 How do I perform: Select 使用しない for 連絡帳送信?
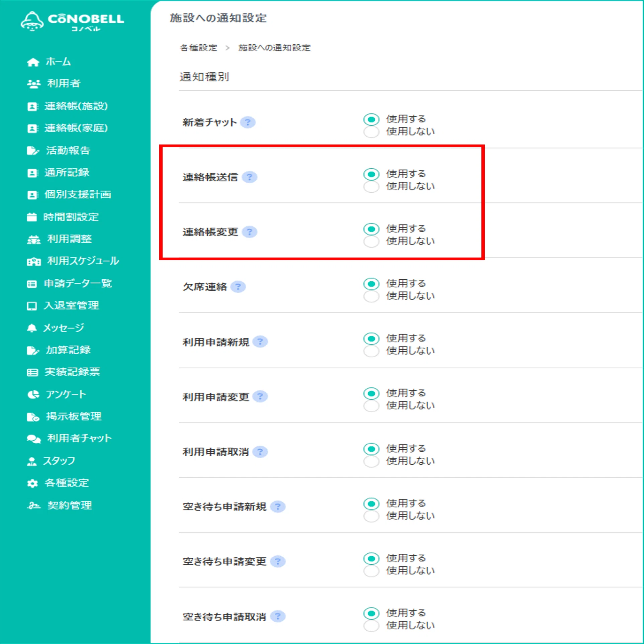(x=371, y=186)
